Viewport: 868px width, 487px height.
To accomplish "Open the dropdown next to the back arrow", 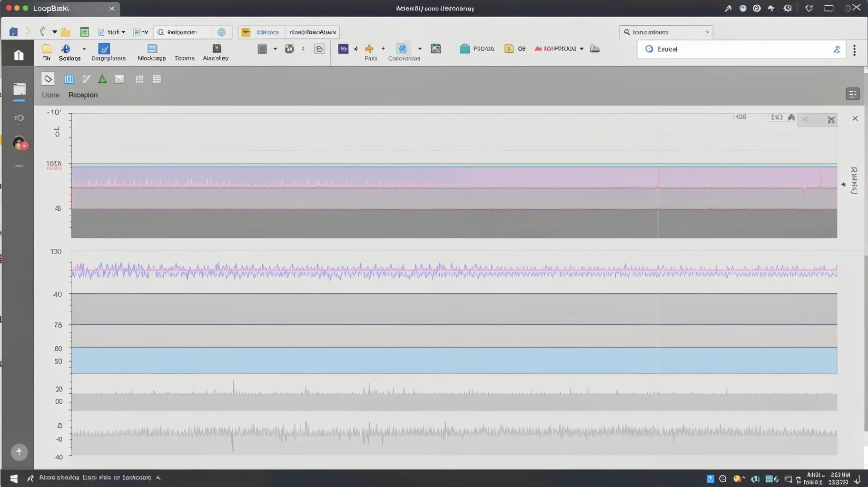I will coord(55,32).
